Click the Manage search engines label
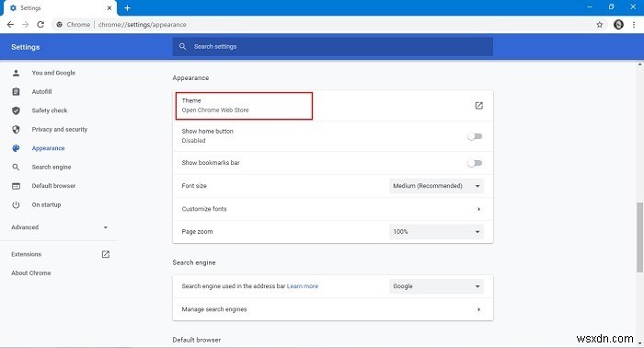 (x=214, y=309)
